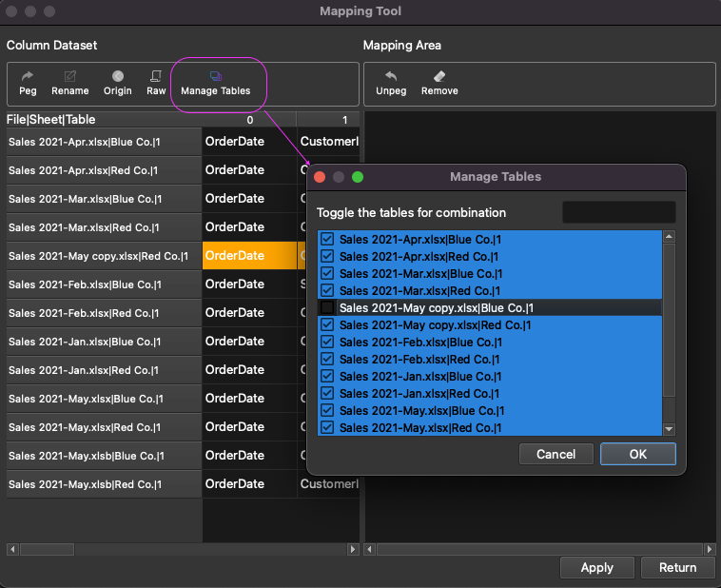
Task: Select row Sales 2021-Feb.xlsx|Blue Co.|1 in dataset
Action: pos(104,284)
